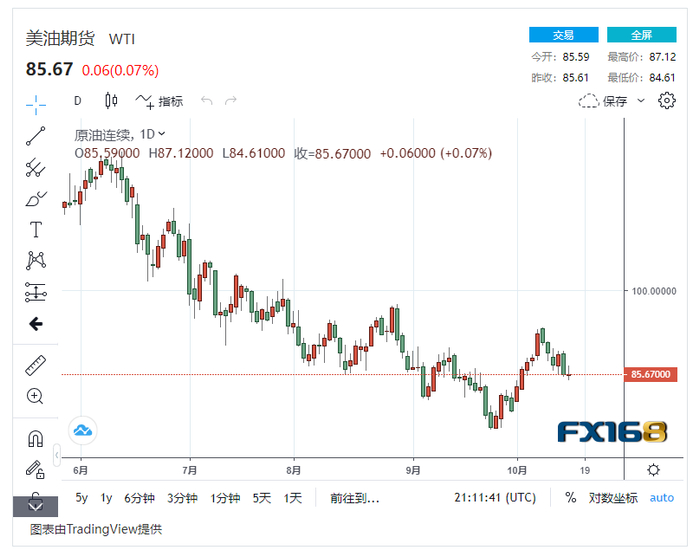Save chart layout with 保存 button

[603, 101]
